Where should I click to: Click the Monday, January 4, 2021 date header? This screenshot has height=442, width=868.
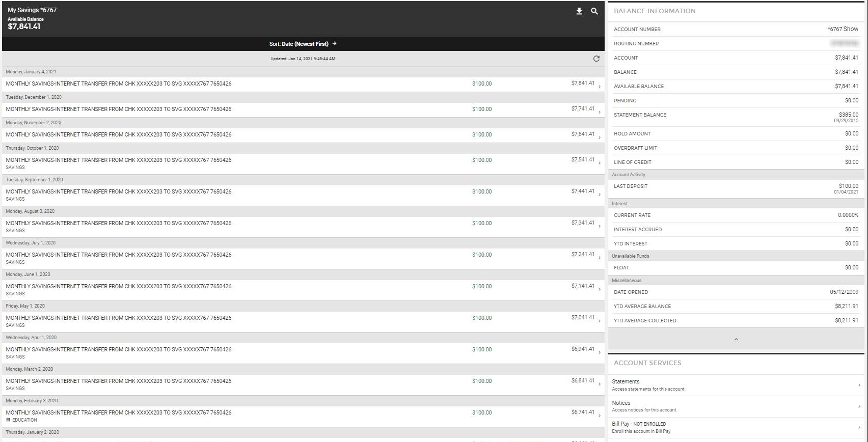[x=31, y=72]
